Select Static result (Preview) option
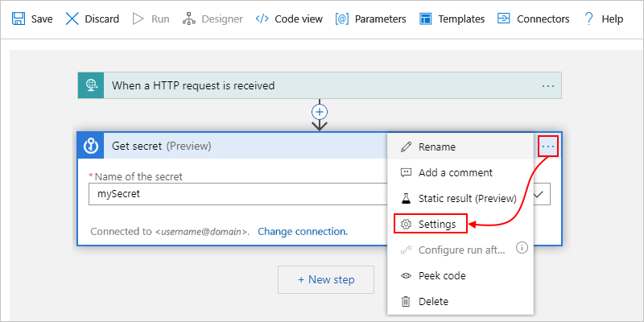Screen dimensions: 644x322 (x=467, y=198)
